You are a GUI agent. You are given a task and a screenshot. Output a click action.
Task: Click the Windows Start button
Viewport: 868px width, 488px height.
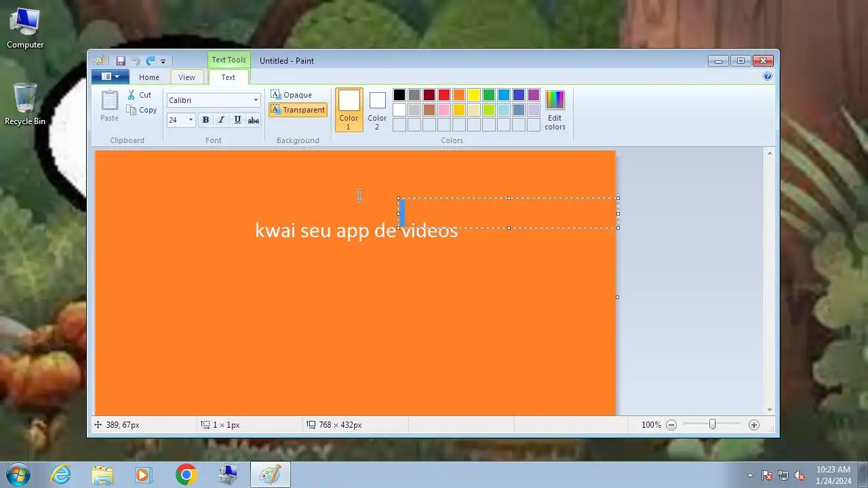pos(17,474)
